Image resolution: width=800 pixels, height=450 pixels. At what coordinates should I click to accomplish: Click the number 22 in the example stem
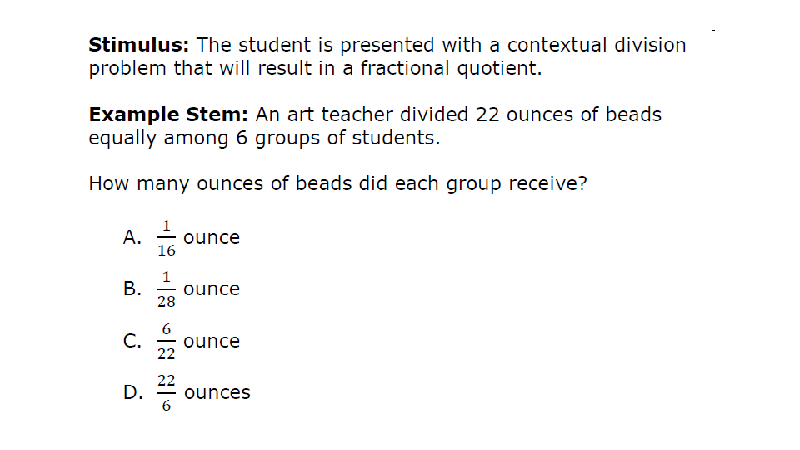[487, 115]
